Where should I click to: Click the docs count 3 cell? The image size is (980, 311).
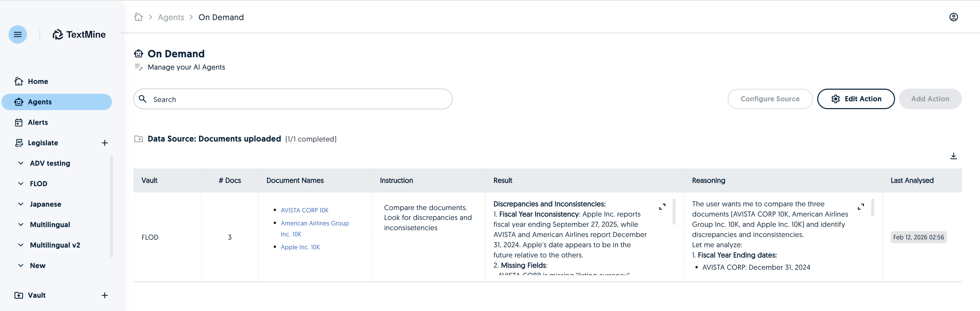pos(230,237)
